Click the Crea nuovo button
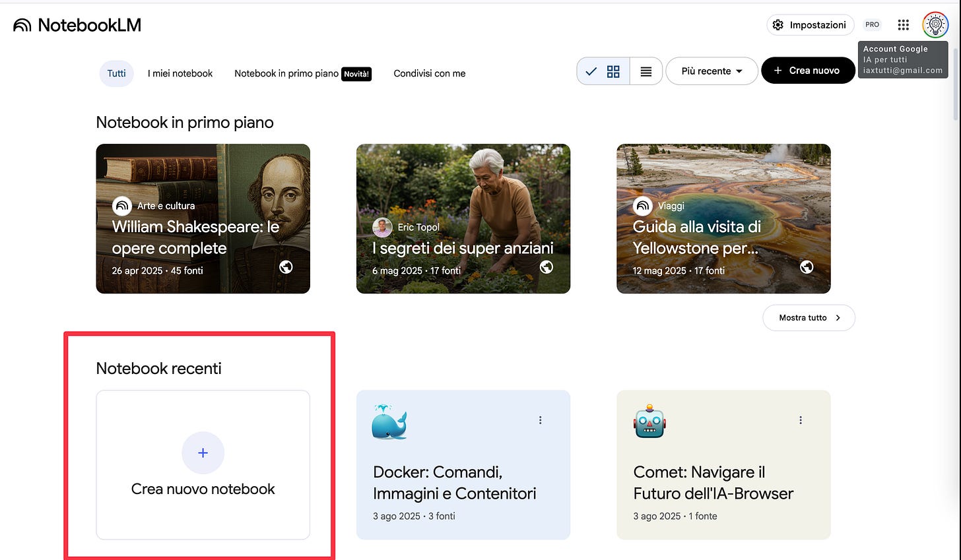This screenshot has width=961, height=560. pos(807,71)
